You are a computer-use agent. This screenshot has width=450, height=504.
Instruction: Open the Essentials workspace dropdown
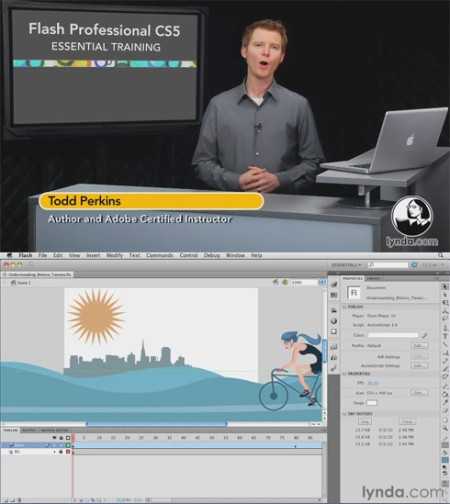pyautogui.click(x=347, y=265)
